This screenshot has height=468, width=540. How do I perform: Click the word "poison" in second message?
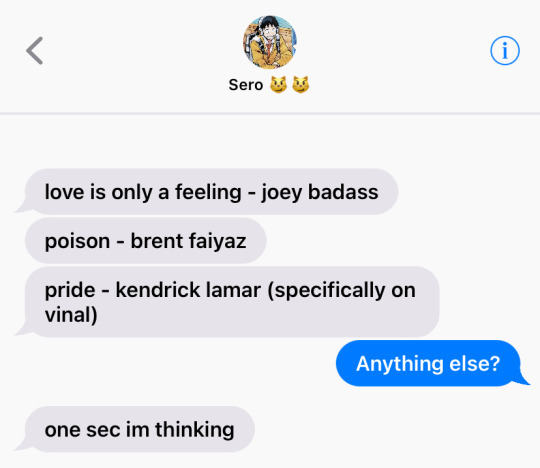coord(77,241)
